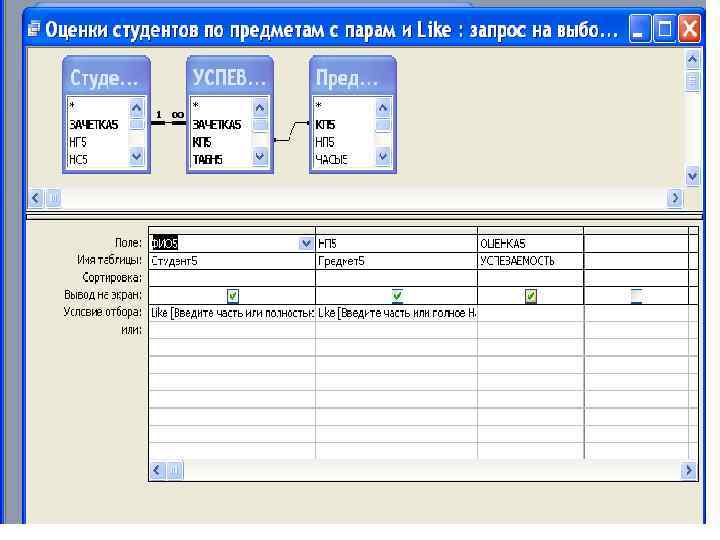Image resolution: width=720 pixels, height=540 pixels.
Task: Close the query design window
Action: point(689,29)
